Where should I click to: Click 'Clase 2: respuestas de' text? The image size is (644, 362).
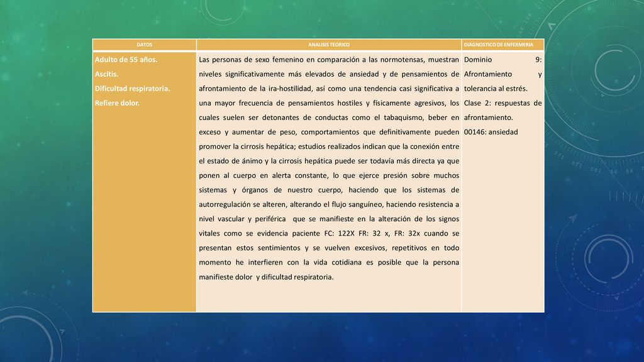point(502,103)
